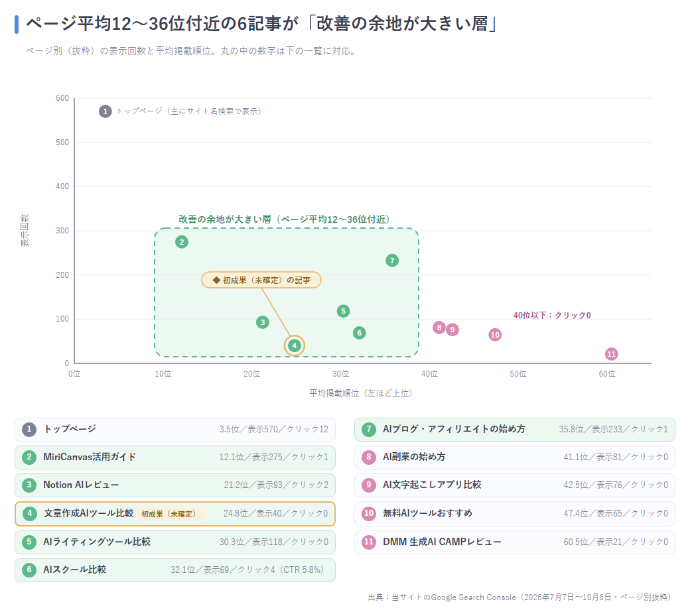Select the AI文字起こしアプリ比較 list row
This screenshot has width=690, height=616.
click(x=515, y=485)
